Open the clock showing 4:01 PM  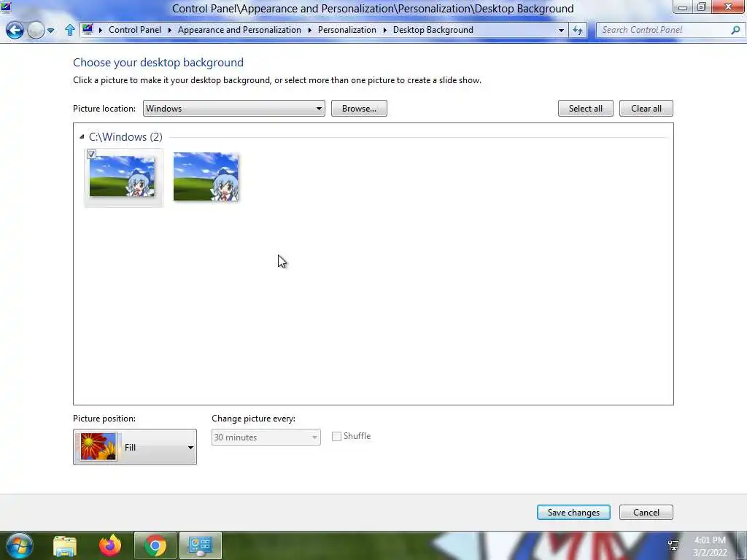pyautogui.click(x=710, y=546)
